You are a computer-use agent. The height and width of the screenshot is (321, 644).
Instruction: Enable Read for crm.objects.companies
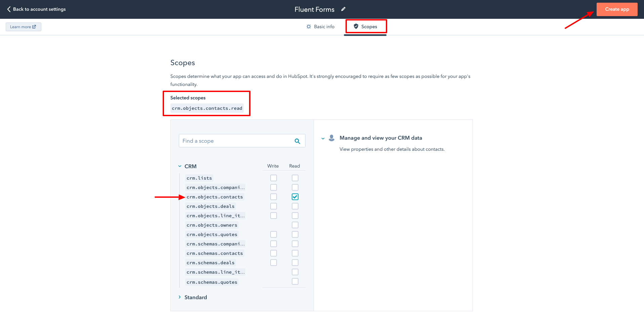point(295,187)
